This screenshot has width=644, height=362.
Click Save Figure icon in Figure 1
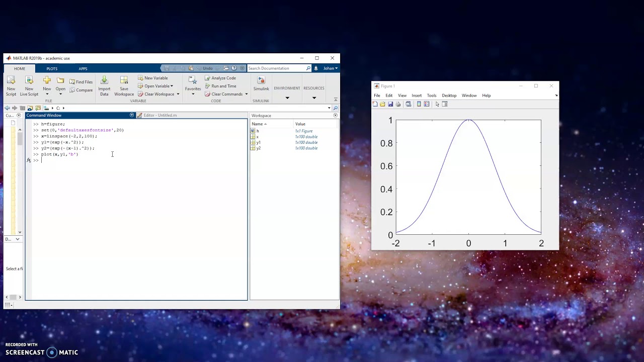390,104
